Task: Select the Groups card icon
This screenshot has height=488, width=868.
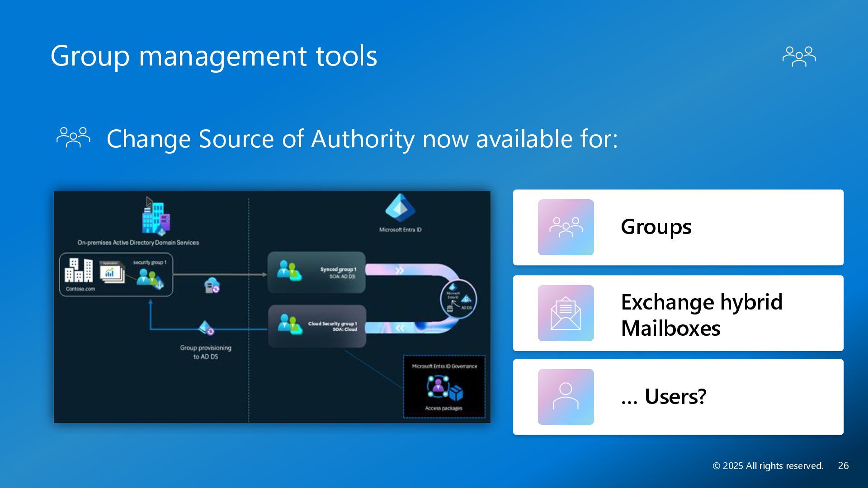Action: point(566,227)
